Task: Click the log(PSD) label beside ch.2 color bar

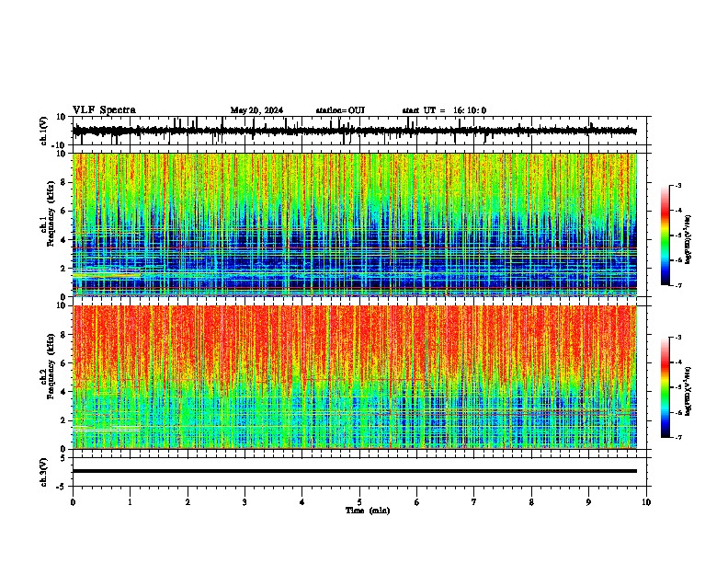Action: tap(688, 391)
